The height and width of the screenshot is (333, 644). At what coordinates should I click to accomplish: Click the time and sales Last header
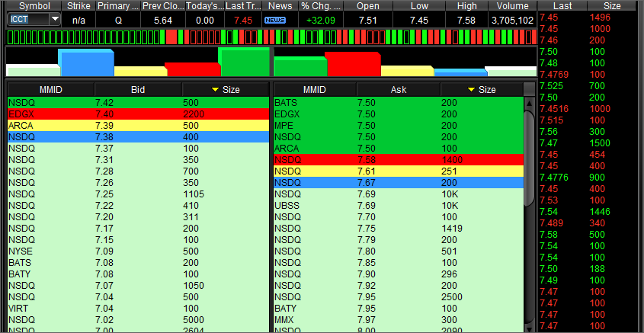click(562, 6)
